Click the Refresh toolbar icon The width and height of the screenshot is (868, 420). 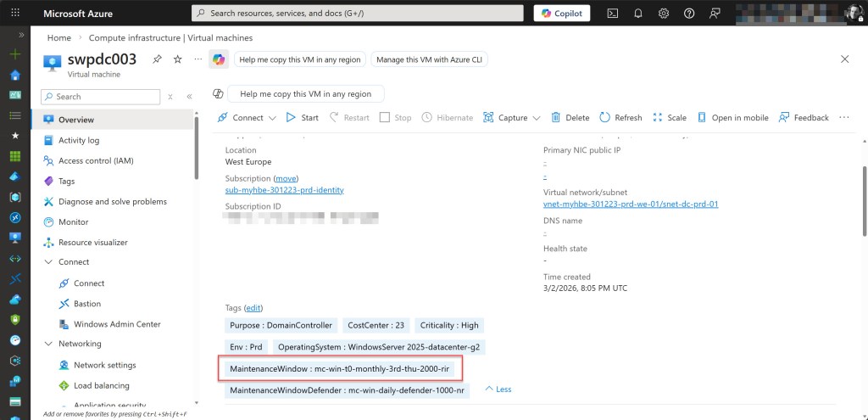[x=620, y=118]
